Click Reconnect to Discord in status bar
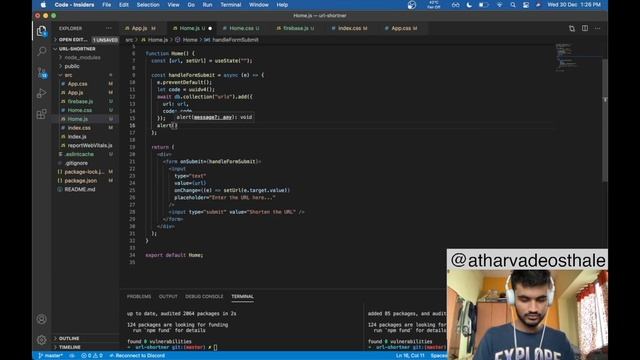The height and width of the screenshot is (360, 640). tap(137, 356)
